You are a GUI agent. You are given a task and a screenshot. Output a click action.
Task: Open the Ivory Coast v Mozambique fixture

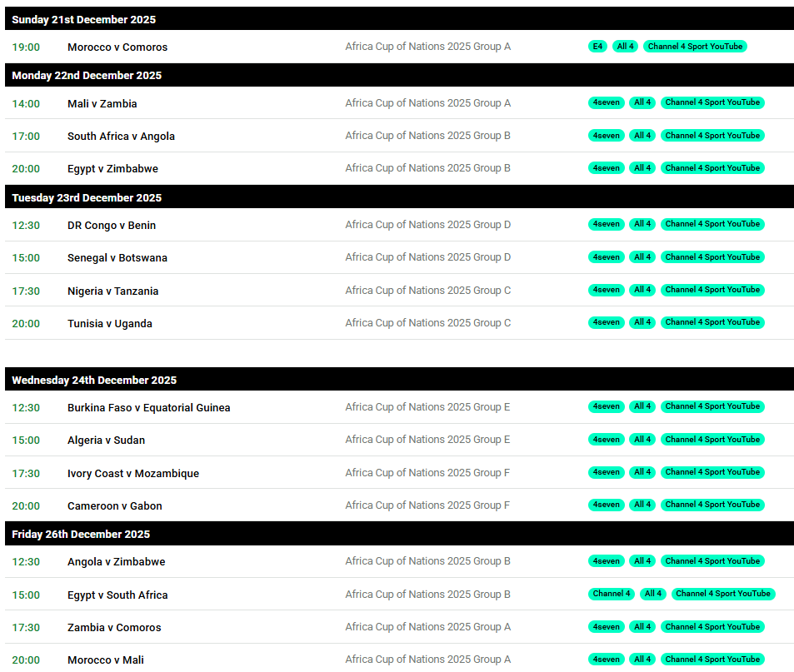[x=133, y=473]
